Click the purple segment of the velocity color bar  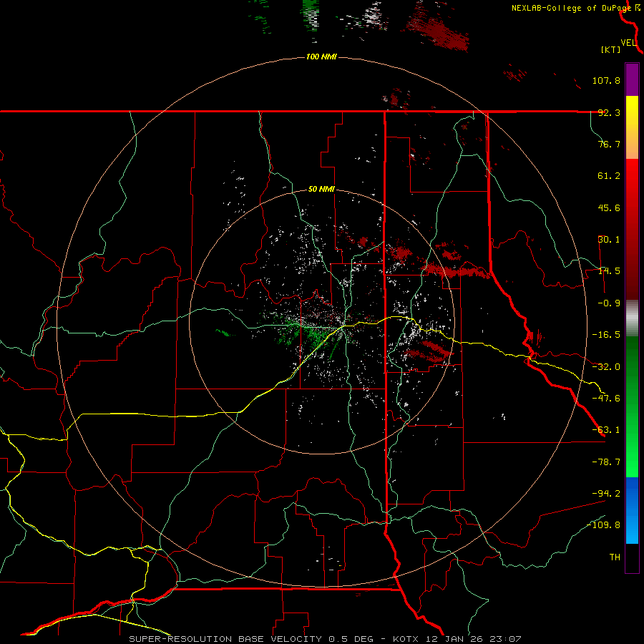[632, 80]
